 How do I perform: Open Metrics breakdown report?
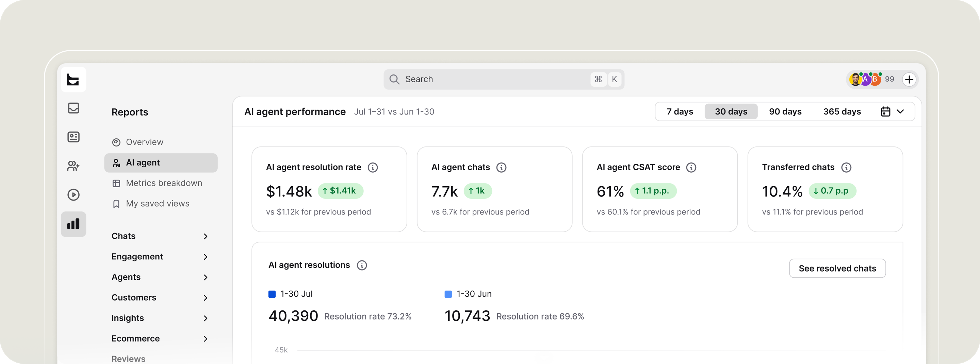[x=161, y=183]
